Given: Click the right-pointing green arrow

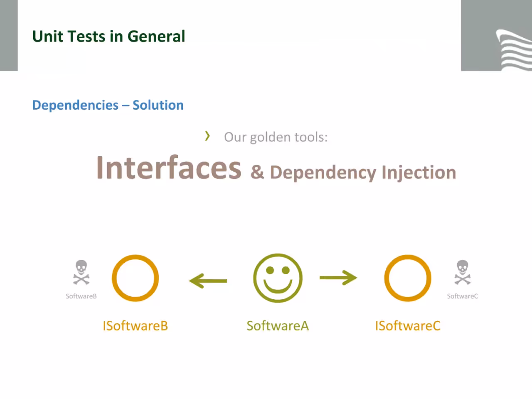Looking at the screenshot, I should point(338,278).
